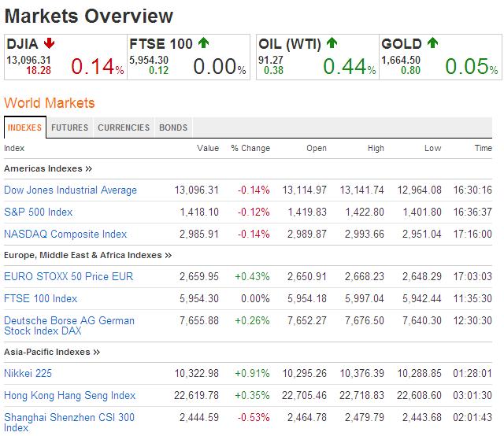Click the green up arrow beside GOLD
This screenshot has height=436, width=504.
pyautogui.click(x=432, y=42)
